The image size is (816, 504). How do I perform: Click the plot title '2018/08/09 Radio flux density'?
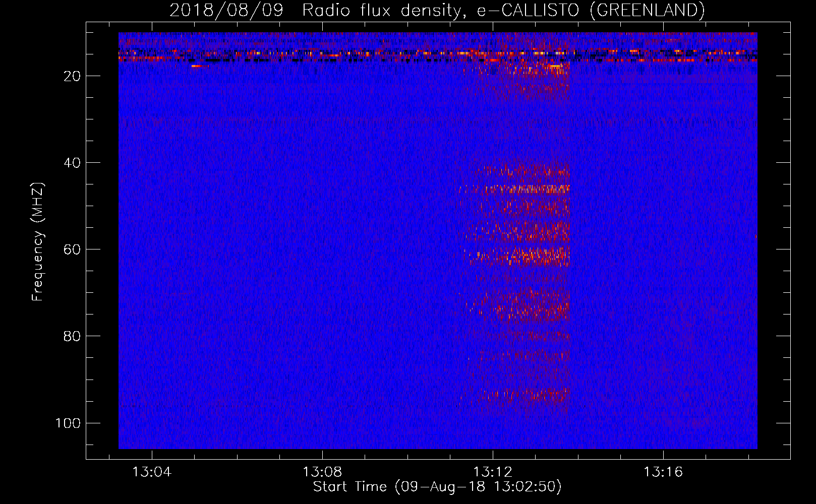pos(437,10)
